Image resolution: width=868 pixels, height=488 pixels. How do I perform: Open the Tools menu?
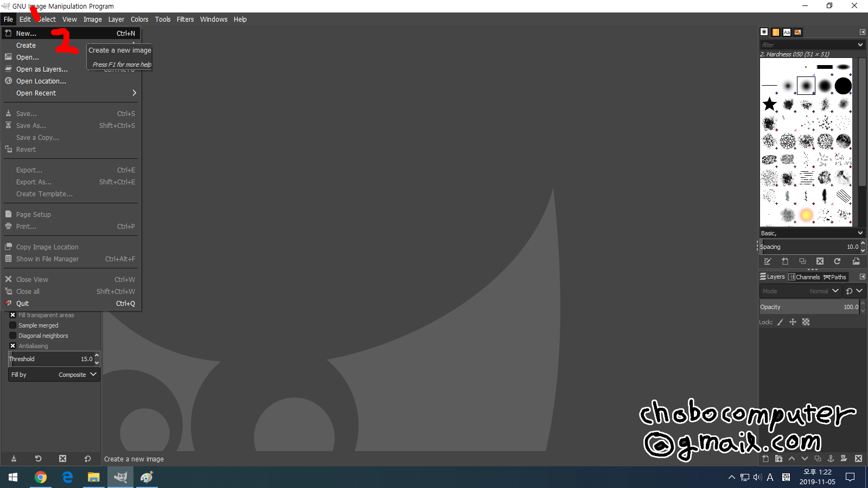pos(163,19)
